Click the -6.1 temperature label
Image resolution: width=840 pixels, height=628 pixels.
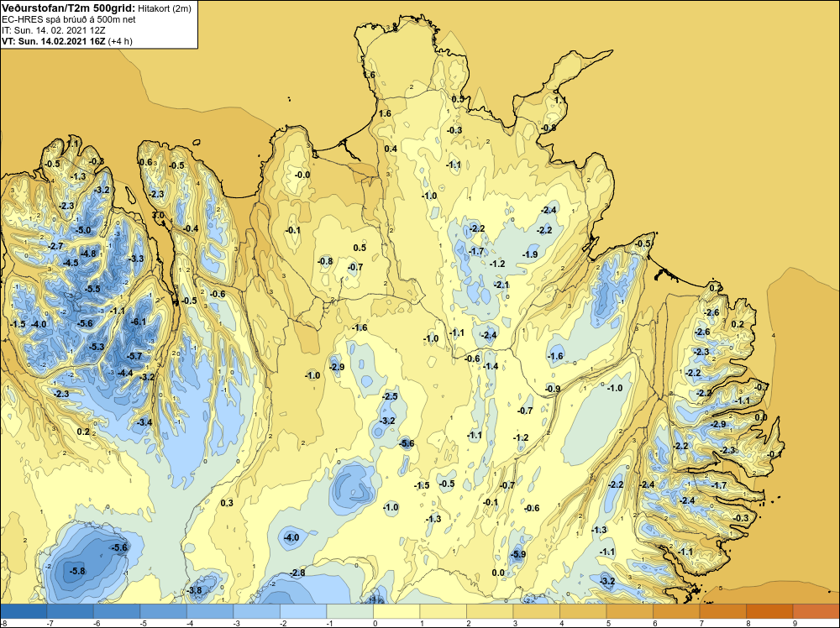tap(139, 322)
